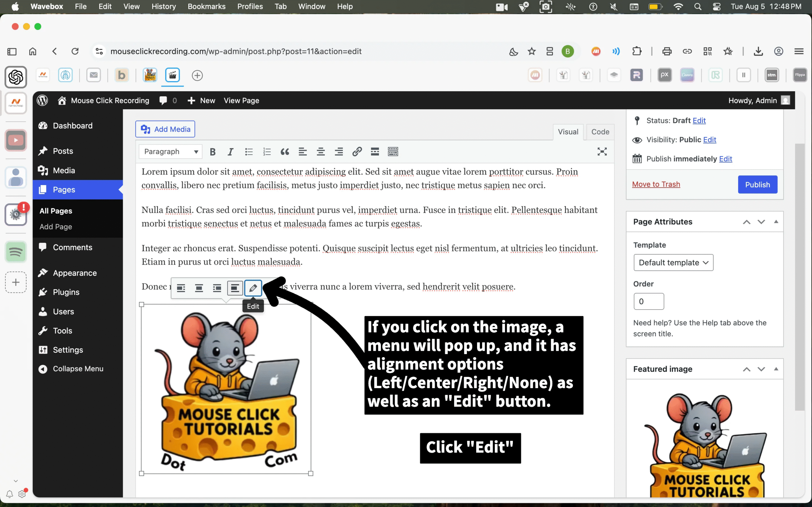Switch to the Code editor tab

pos(600,132)
